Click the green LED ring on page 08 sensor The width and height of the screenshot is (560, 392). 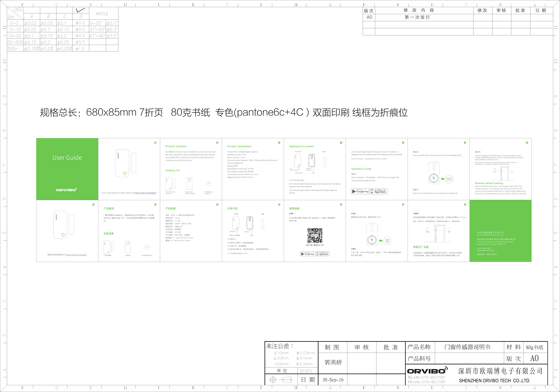click(x=125, y=173)
